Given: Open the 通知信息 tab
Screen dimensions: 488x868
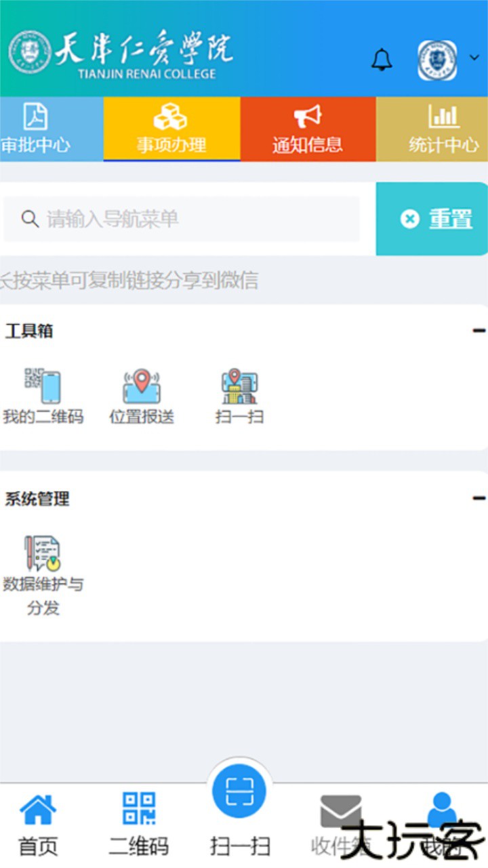Looking at the screenshot, I should click(308, 129).
